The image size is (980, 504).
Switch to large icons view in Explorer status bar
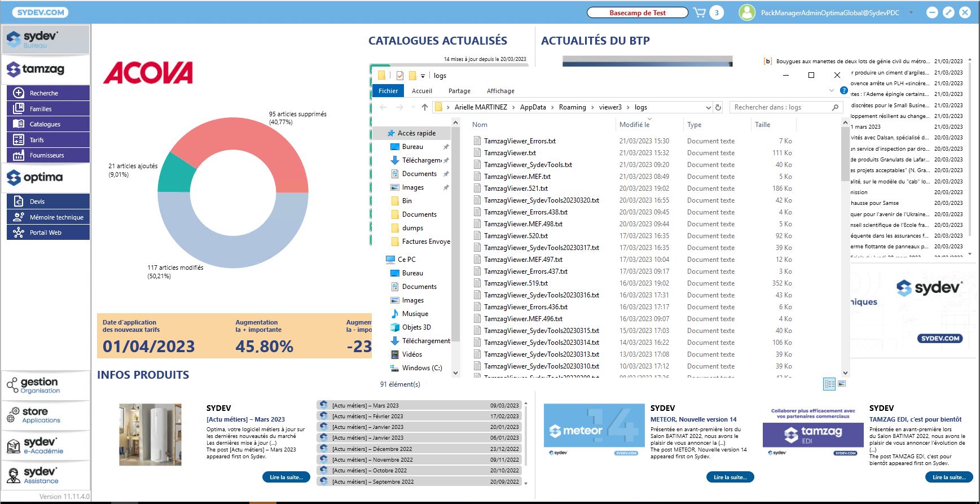(x=842, y=384)
